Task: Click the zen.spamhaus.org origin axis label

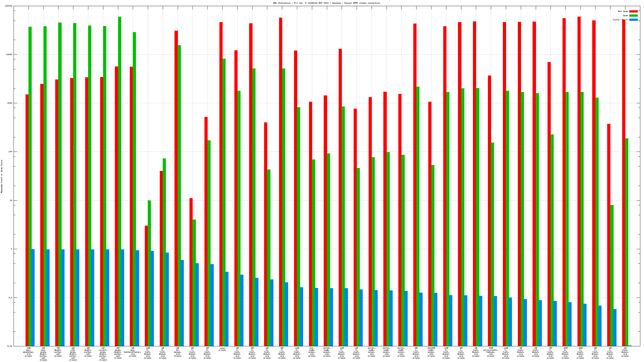Action: (28, 352)
